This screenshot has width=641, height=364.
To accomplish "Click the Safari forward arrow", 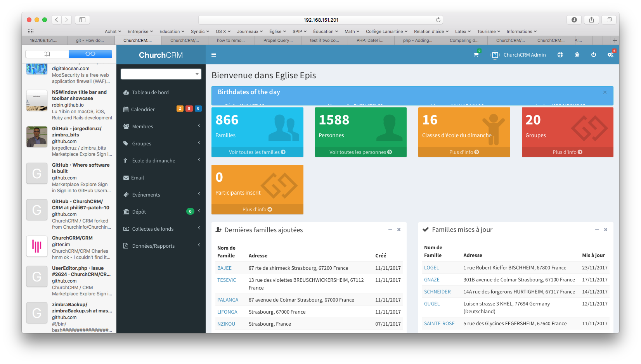I will click(67, 19).
